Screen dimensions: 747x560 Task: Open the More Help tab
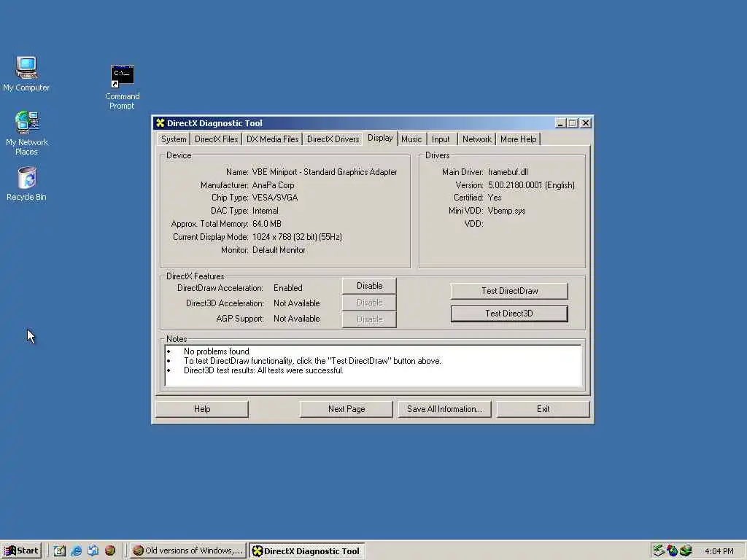[518, 139]
